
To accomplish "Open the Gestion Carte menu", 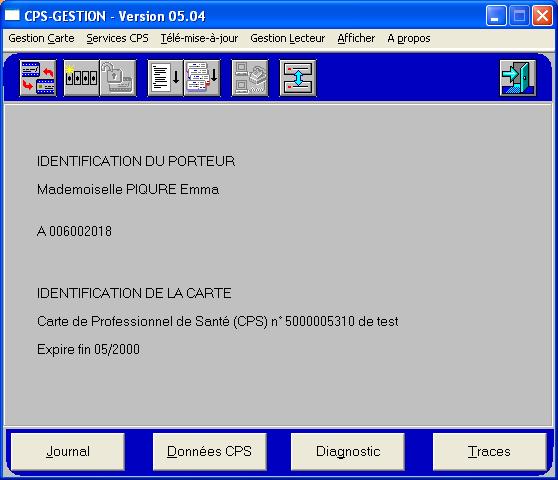I will click(x=41, y=38).
